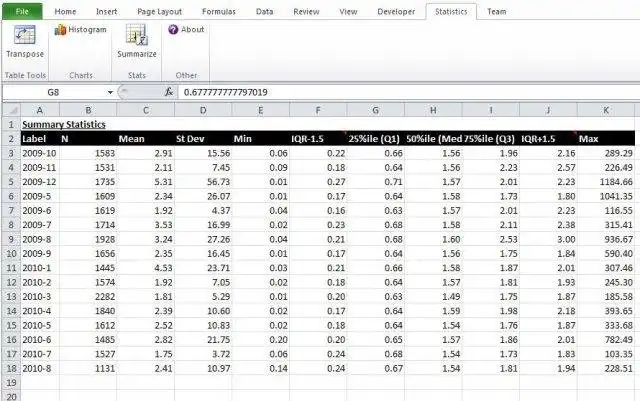Click the N value 1131
Screen dimensions: 640x401
pos(88,368)
